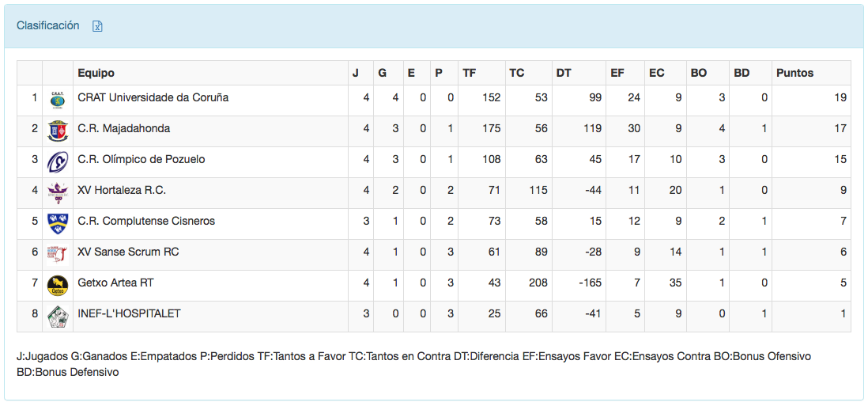Click the TF column header
Image resolution: width=868 pixels, height=406 pixels.
pyautogui.click(x=470, y=73)
